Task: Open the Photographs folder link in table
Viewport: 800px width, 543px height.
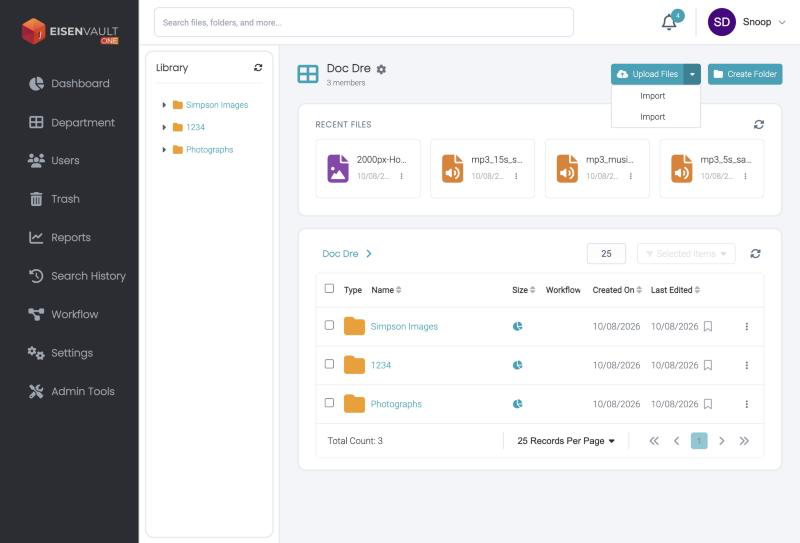Action: click(396, 404)
